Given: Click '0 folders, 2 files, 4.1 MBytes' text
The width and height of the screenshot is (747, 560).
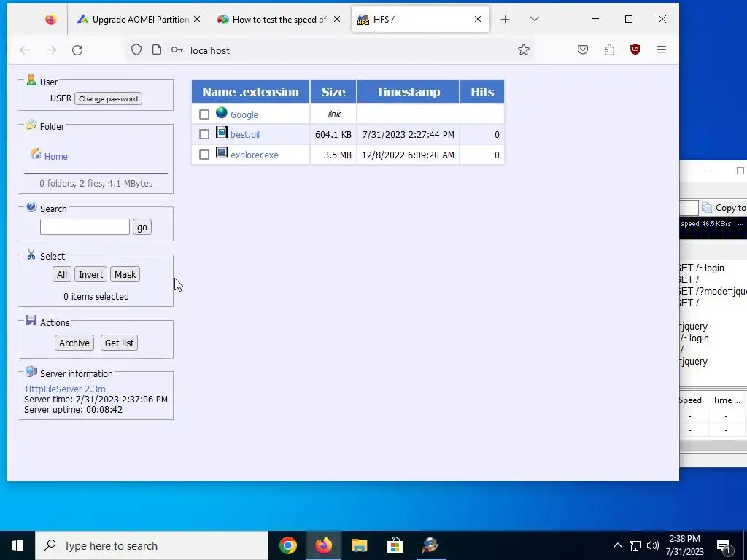Looking at the screenshot, I should click(96, 183).
